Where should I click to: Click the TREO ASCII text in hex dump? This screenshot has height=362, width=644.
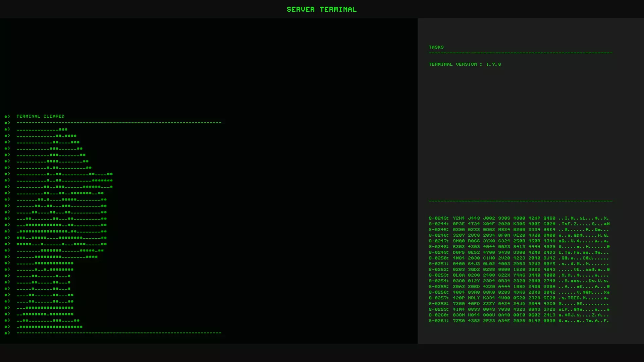click(574, 298)
